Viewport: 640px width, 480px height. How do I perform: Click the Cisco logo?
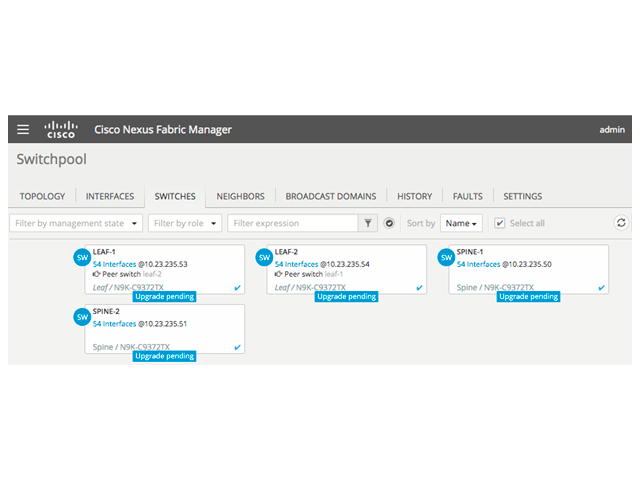click(61, 129)
